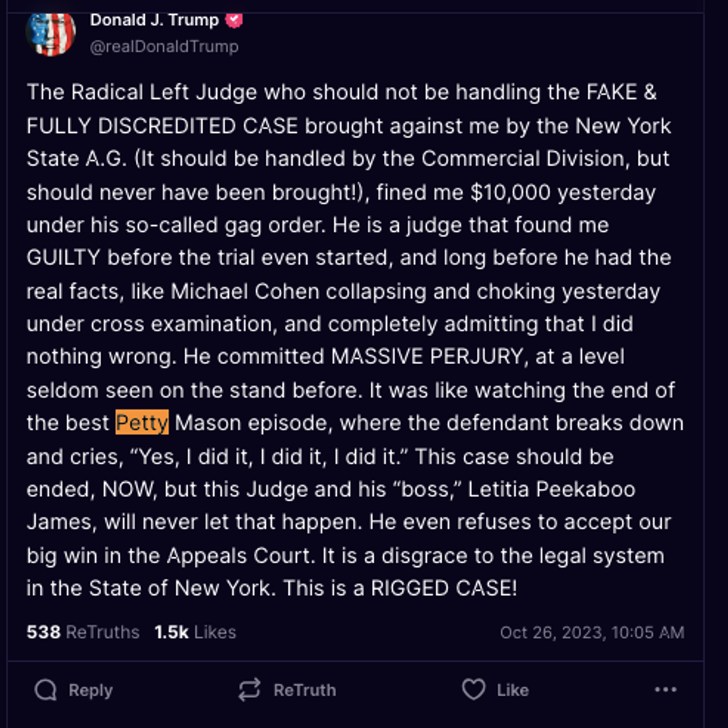The image size is (728, 728).
Task: Click the $10,000 amount in post
Action: tap(510, 192)
